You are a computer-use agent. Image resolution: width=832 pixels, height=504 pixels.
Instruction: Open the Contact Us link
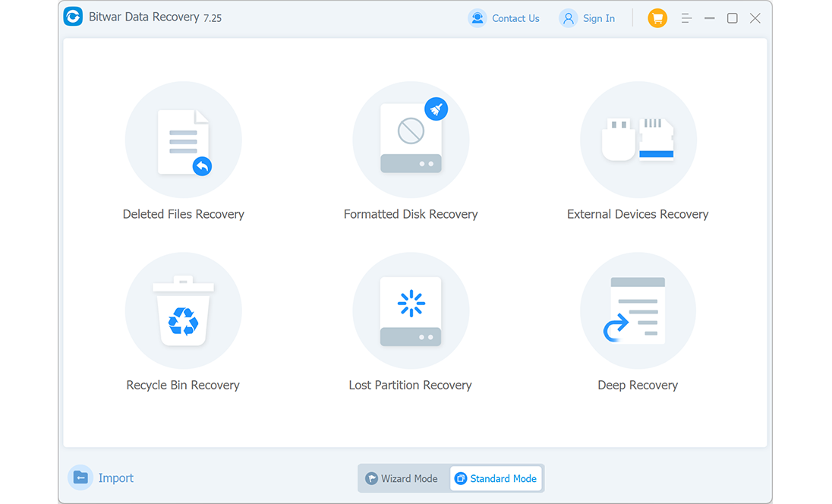(x=515, y=18)
